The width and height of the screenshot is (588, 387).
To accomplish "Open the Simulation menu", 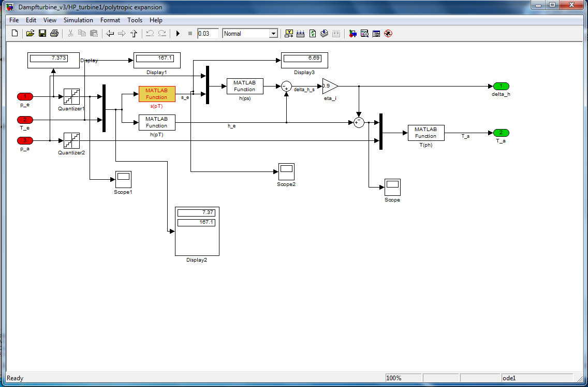I will (x=78, y=20).
